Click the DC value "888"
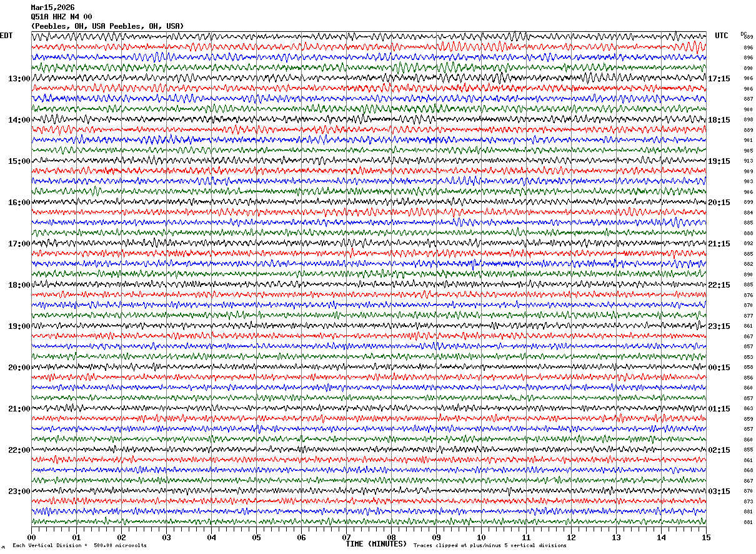The height and width of the screenshot is (554, 756). click(748, 233)
